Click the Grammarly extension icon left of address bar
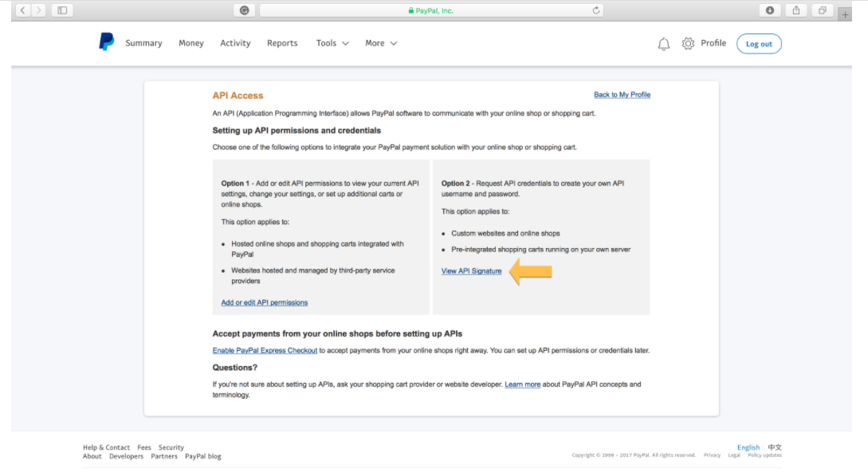This screenshot has width=868, height=473. click(244, 10)
